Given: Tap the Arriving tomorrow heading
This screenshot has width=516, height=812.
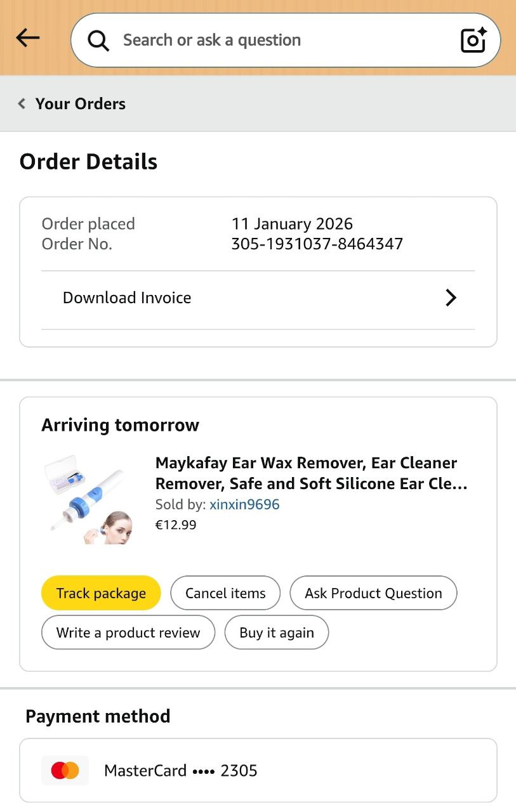Looking at the screenshot, I should [x=120, y=425].
